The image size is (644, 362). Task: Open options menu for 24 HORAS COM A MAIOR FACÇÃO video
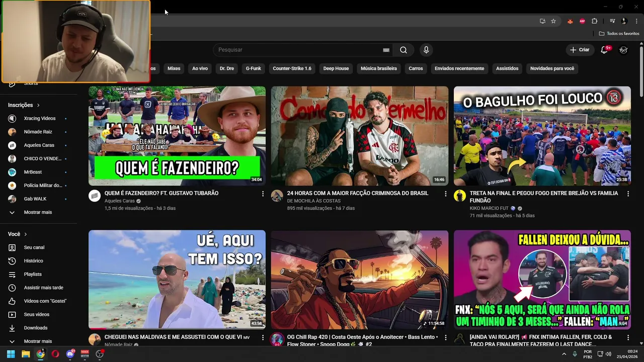coord(445,194)
